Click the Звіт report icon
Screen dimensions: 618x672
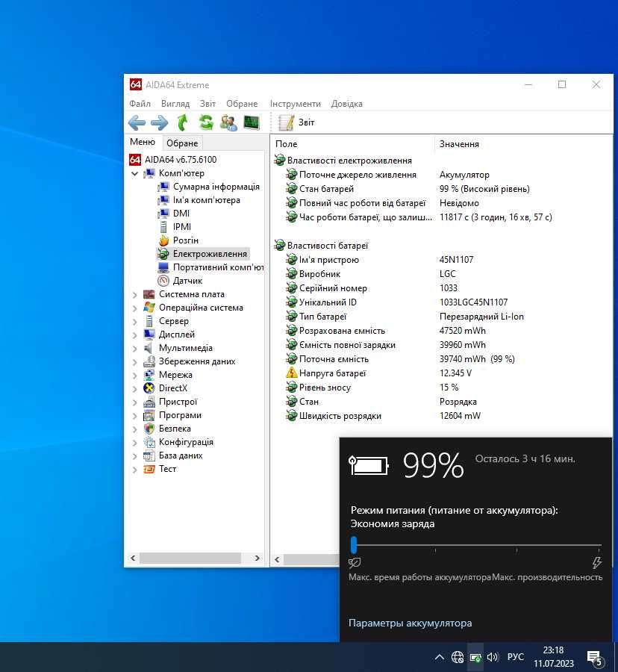285,123
